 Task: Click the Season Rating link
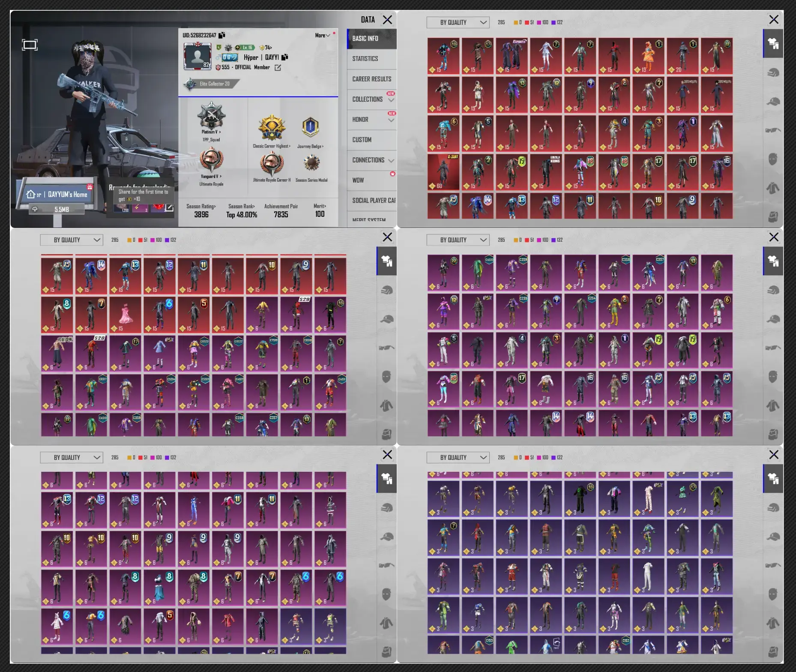click(201, 206)
